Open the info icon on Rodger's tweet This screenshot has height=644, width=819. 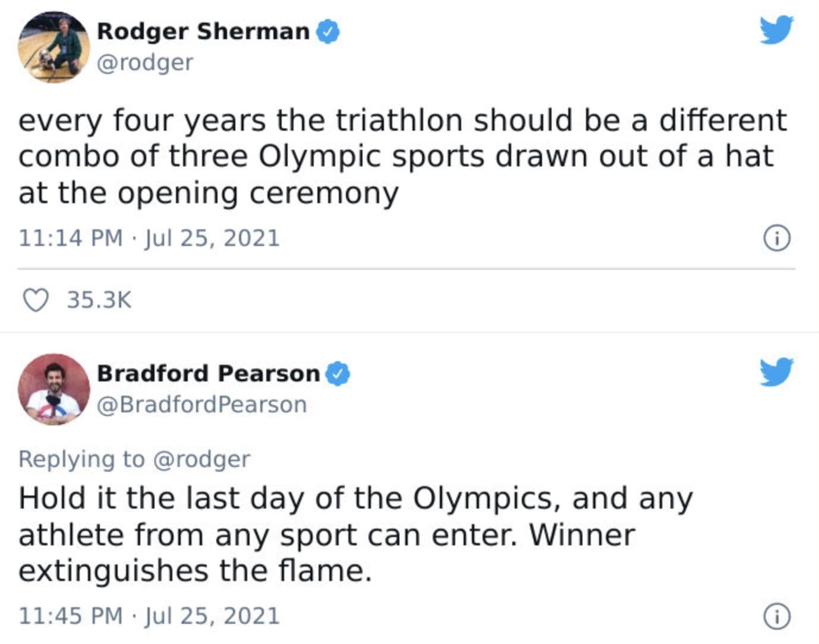pos(776,239)
